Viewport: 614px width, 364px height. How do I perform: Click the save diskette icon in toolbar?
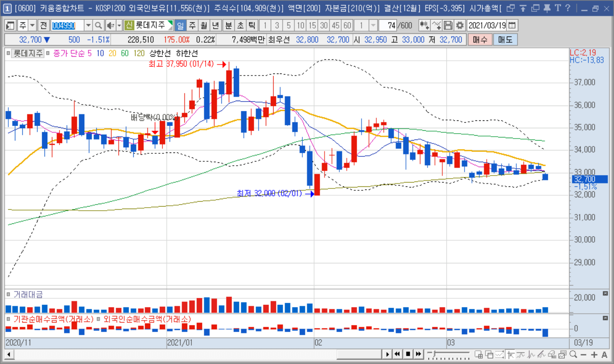[448, 26]
